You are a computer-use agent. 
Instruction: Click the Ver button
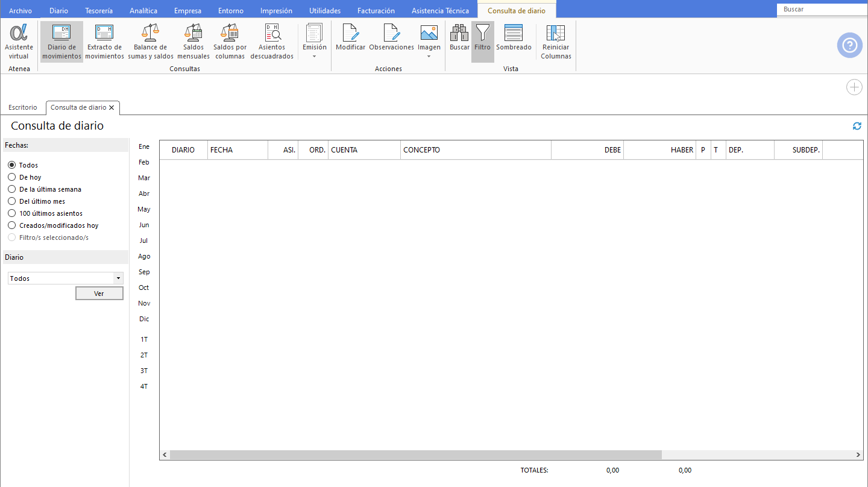pos(99,294)
